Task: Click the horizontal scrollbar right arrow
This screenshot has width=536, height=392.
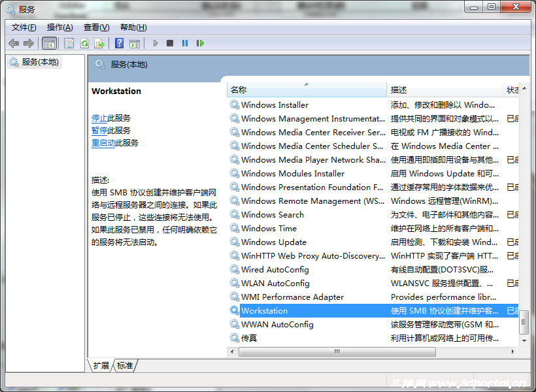Action: 512,351
